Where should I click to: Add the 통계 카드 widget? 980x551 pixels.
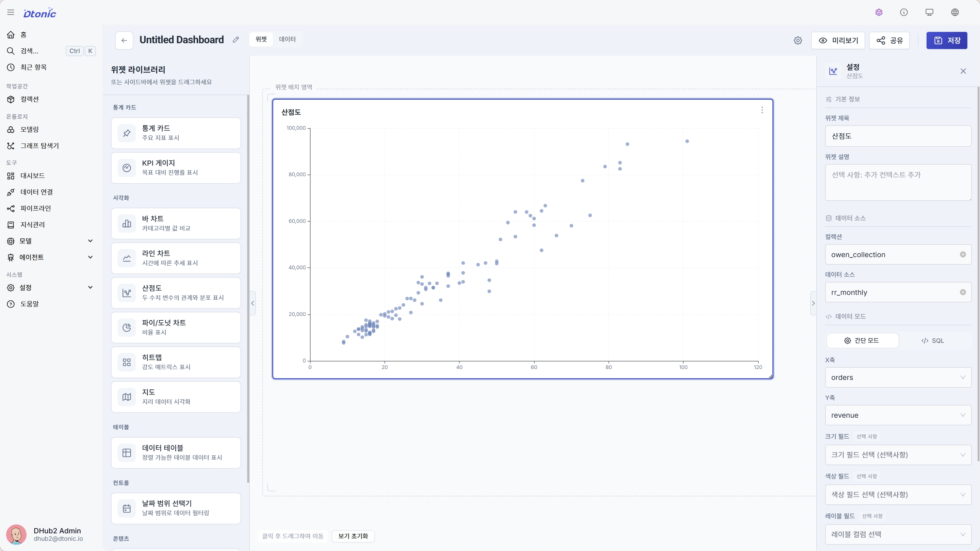click(x=176, y=133)
